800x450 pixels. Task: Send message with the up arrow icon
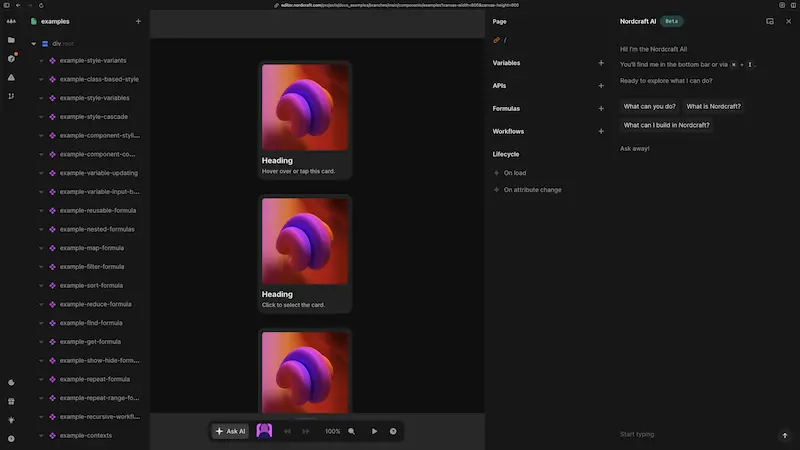click(785, 435)
